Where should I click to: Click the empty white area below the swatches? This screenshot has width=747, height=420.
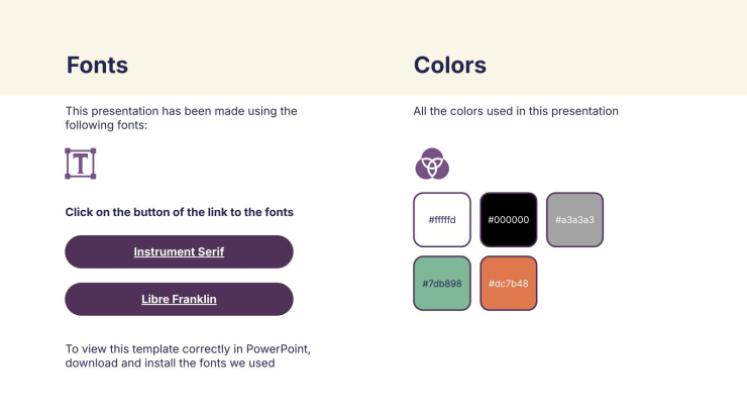[x=560, y=360]
